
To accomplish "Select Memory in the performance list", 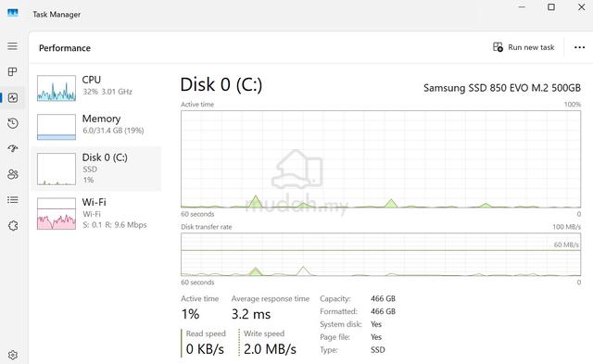I will 96,127.
